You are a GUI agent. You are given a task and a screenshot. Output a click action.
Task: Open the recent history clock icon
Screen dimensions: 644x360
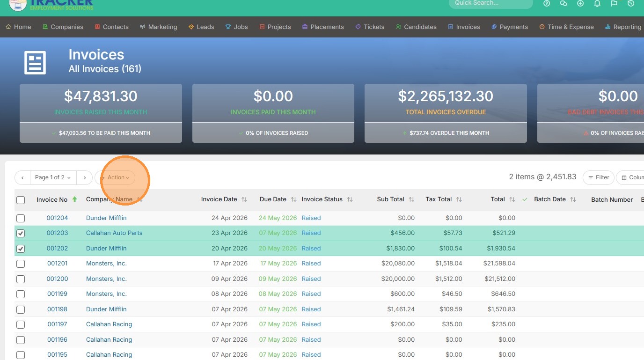631,3
